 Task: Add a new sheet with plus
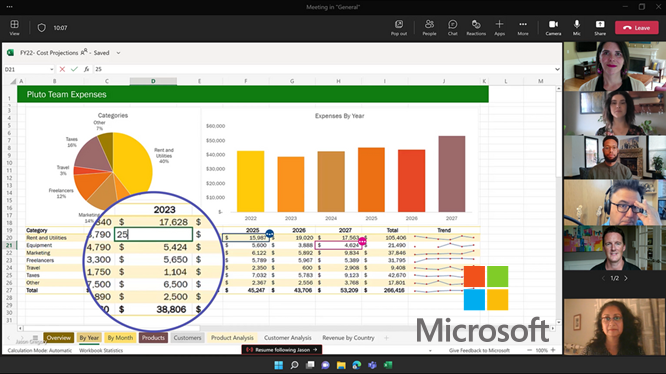point(386,338)
